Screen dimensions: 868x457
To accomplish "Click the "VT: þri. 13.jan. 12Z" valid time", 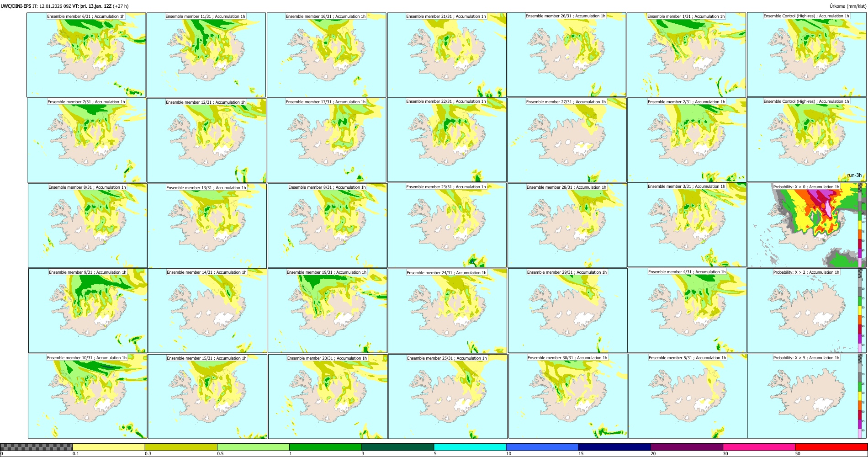I will pyautogui.click(x=92, y=6).
